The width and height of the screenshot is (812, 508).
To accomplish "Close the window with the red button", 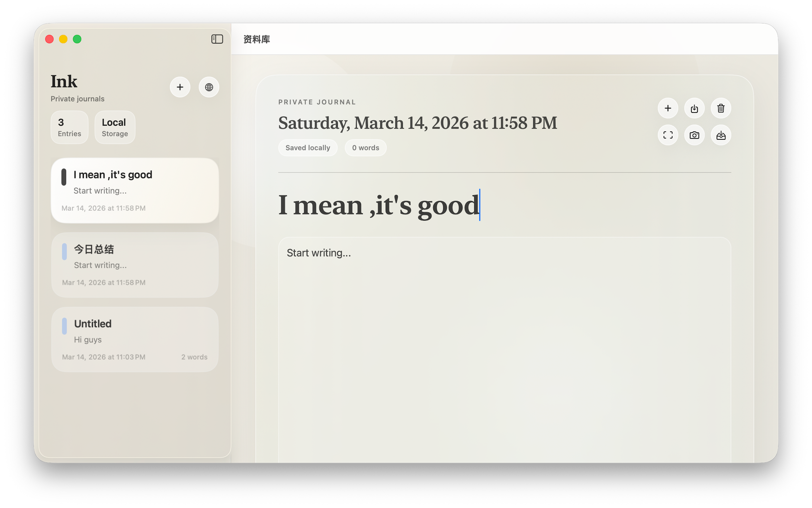I will coord(49,39).
